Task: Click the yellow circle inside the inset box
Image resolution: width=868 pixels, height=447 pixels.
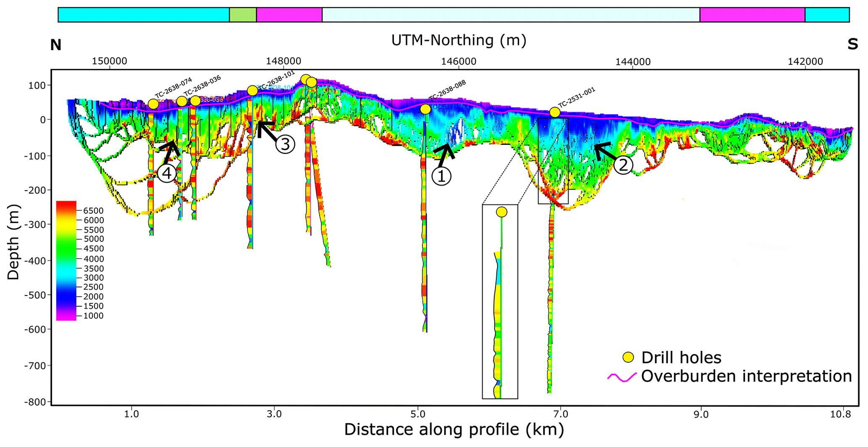Action: [501, 212]
